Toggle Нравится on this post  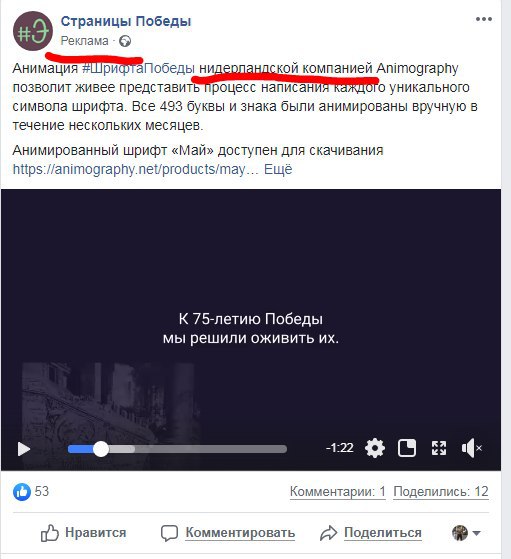(83, 533)
